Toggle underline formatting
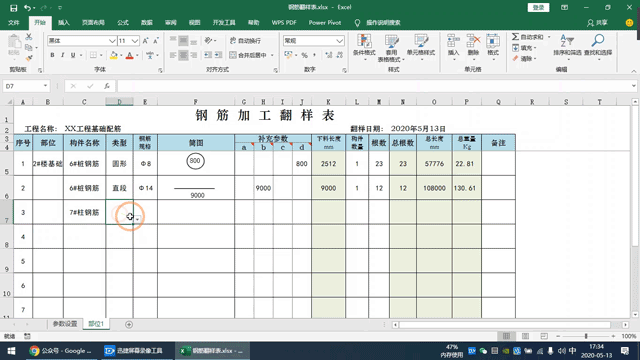The image size is (640, 360). point(73,55)
